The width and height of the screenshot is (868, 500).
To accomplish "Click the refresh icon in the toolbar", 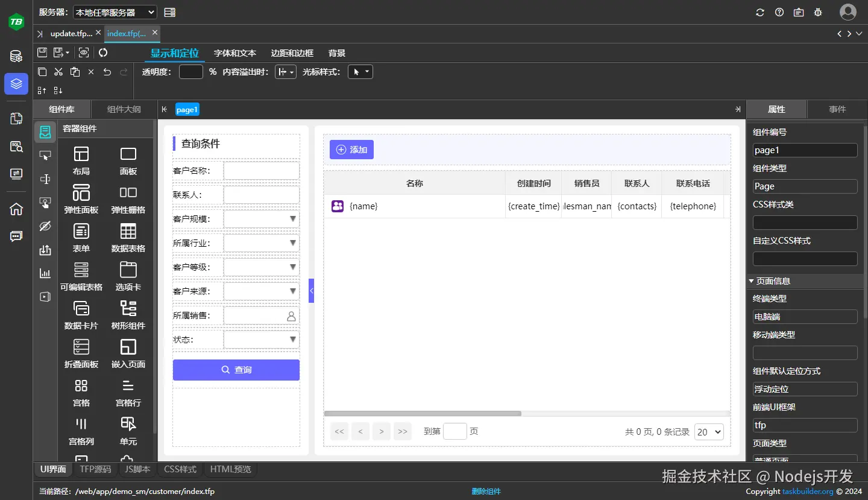I will tap(102, 52).
